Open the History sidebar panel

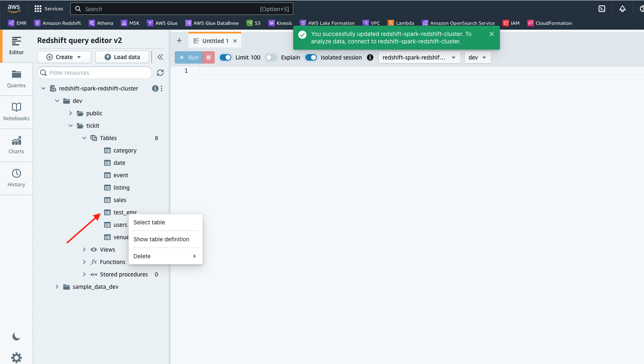(x=17, y=178)
